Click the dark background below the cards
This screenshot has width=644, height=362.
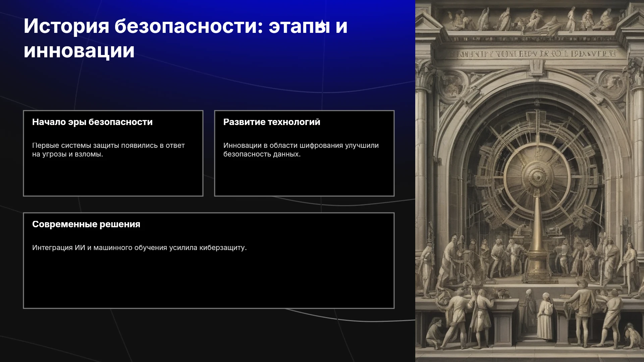click(x=208, y=335)
